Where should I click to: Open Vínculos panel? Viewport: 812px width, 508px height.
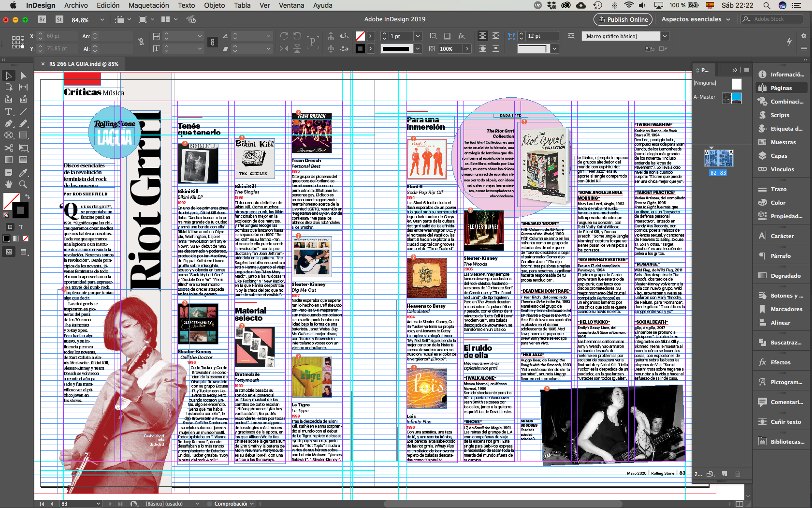[782, 169]
